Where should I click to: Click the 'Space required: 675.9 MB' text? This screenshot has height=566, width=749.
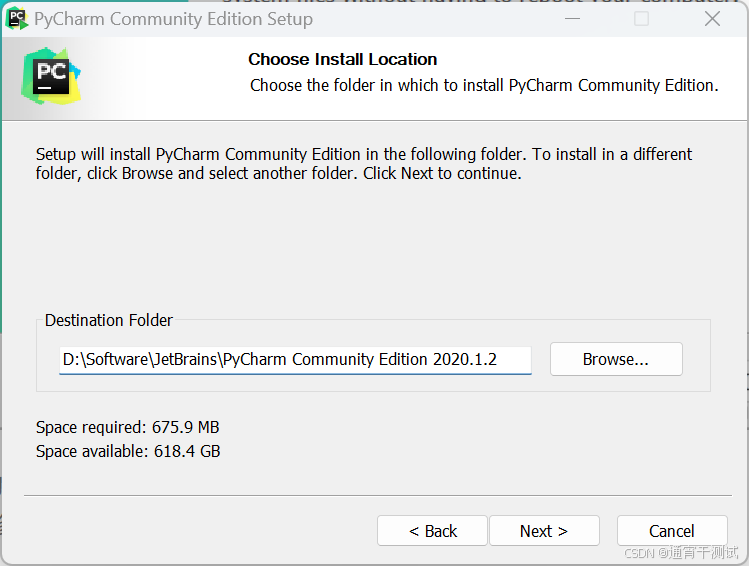[x=128, y=427]
